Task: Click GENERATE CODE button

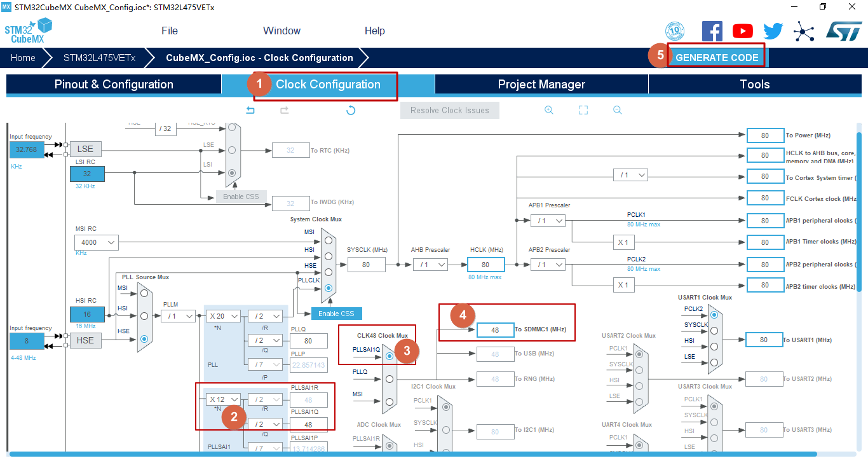Action: [x=717, y=57]
